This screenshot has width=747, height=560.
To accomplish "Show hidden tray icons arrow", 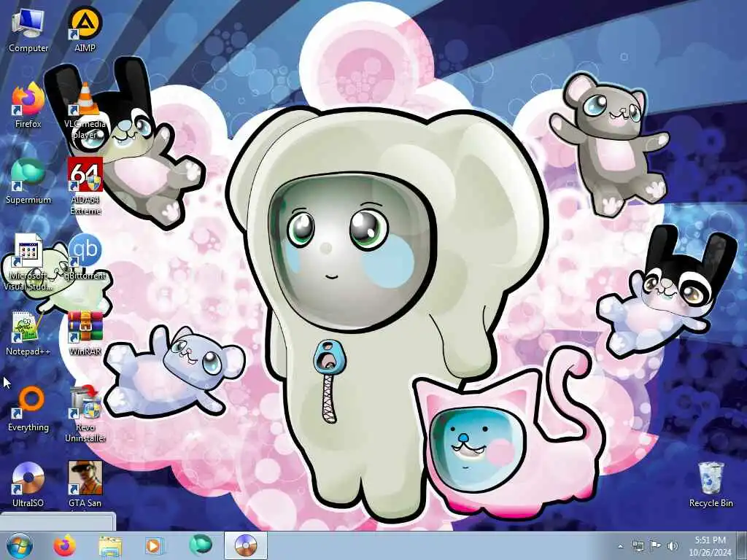I will pyautogui.click(x=620, y=547).
